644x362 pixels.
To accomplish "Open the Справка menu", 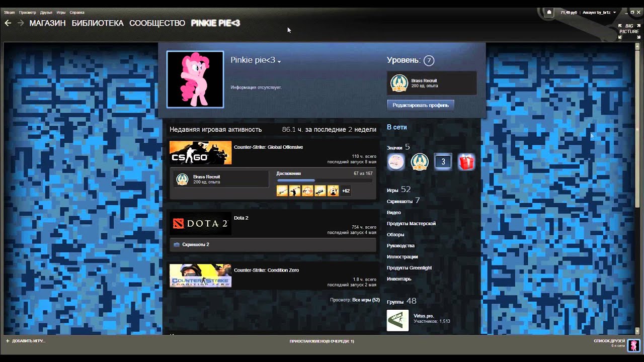I will coord(77,12).
